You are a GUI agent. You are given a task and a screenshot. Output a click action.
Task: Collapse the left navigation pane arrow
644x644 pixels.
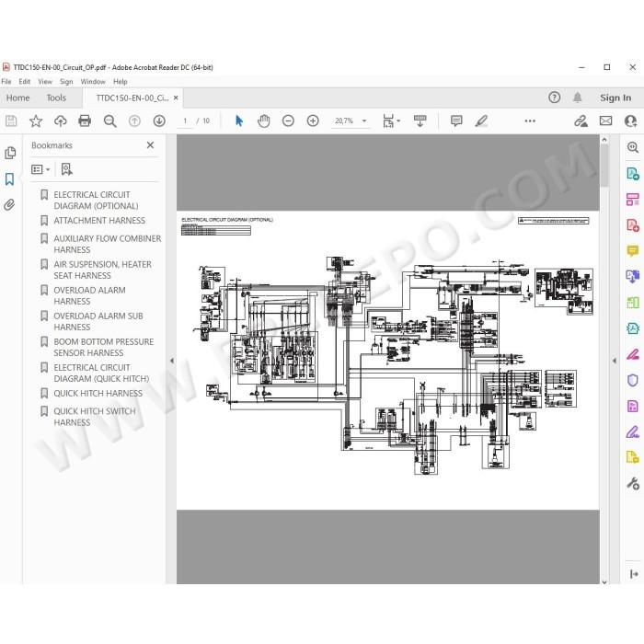click(x=172, y=361)
